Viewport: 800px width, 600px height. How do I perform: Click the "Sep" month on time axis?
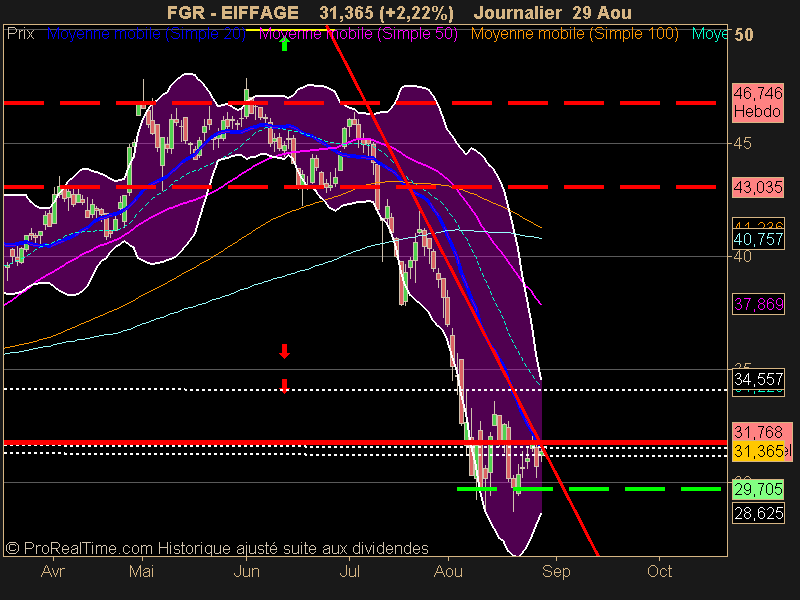556,571
